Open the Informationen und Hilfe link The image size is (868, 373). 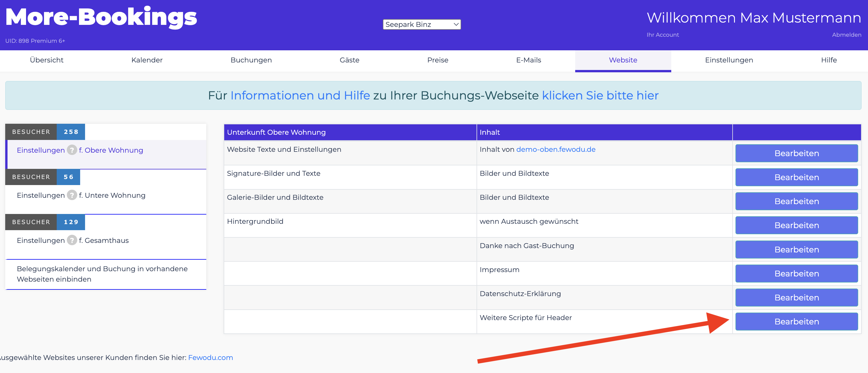pyautogui.click(x=300, y=96)
